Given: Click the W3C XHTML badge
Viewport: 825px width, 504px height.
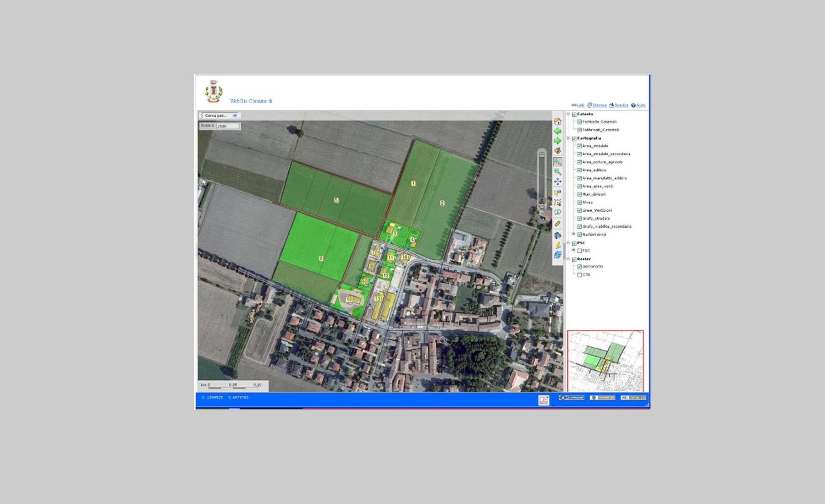Looking at the screenshot, I should [633, 398].
